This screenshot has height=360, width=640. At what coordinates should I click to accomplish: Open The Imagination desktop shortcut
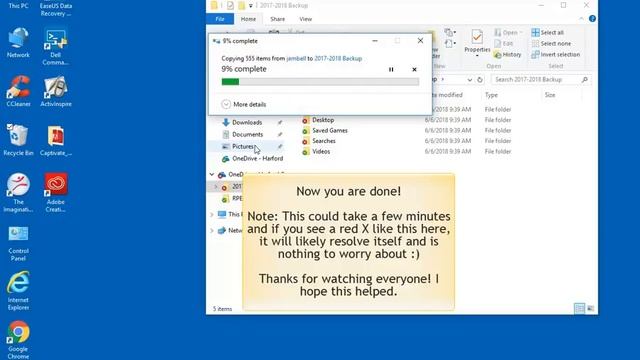[x=18, y=193]
